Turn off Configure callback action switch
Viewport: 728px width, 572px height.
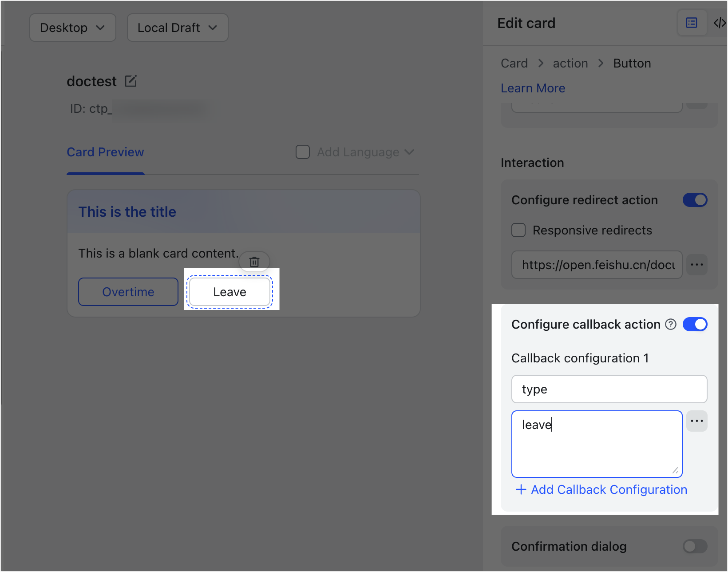(x=695, y=324)
